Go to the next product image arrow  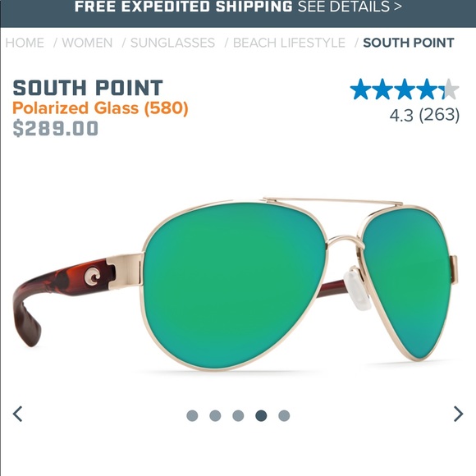(459, 414)
